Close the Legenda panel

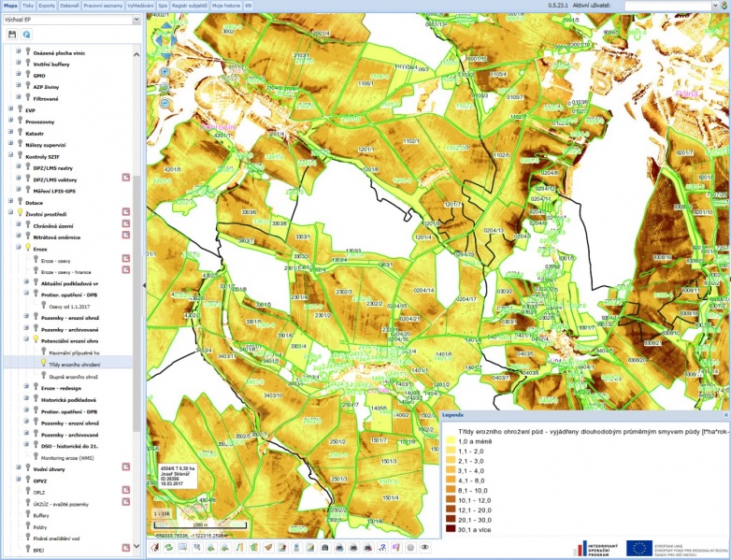[x=725, y=414]
